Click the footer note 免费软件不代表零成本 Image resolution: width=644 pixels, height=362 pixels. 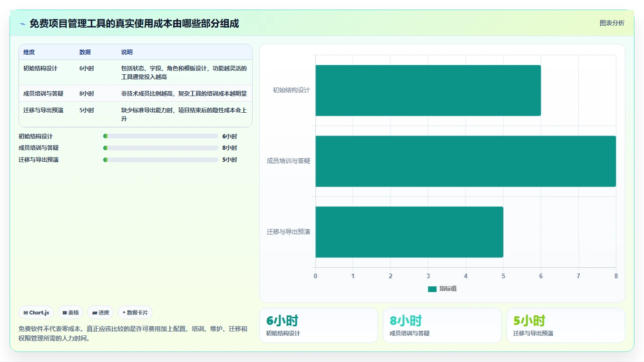133,334
